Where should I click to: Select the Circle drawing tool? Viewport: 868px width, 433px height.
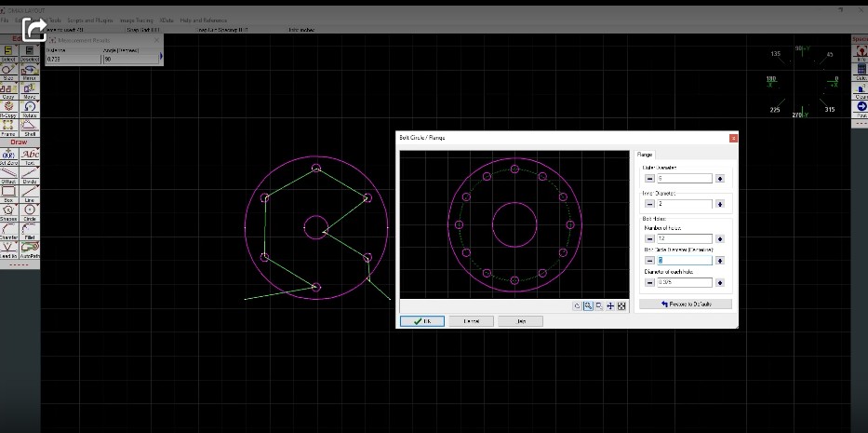pyautogui.click(x=30, y=213)
